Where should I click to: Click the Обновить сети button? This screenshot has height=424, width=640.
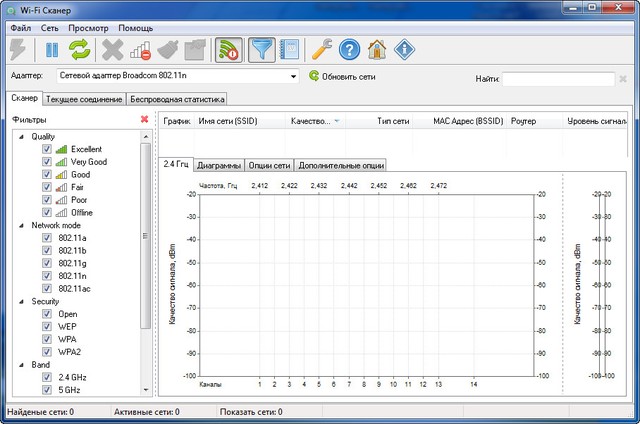click(x=345, y=76)
